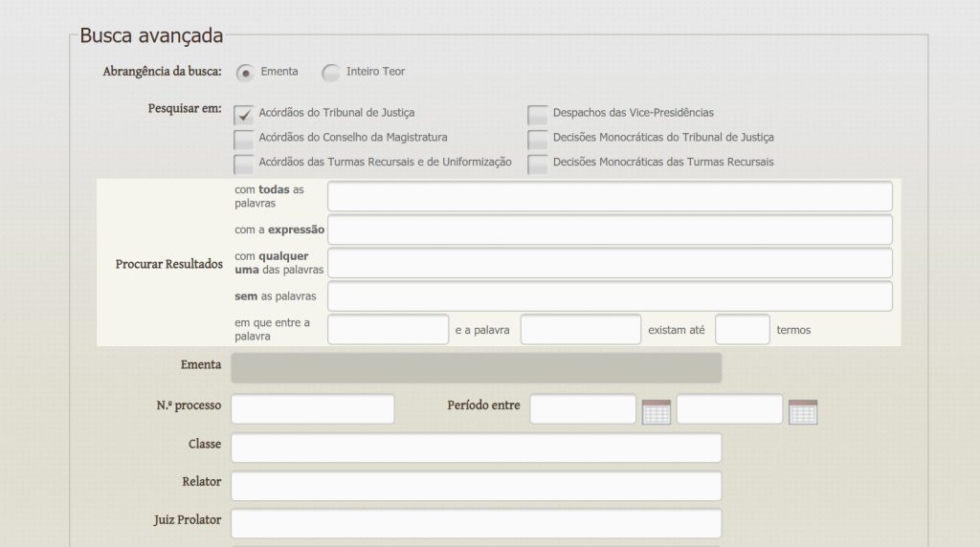The height and width of the screenshot is (547, 980).
Task: Enable Decisões Monocráticas das Turmas Recursais
Action: coord(538,164)
